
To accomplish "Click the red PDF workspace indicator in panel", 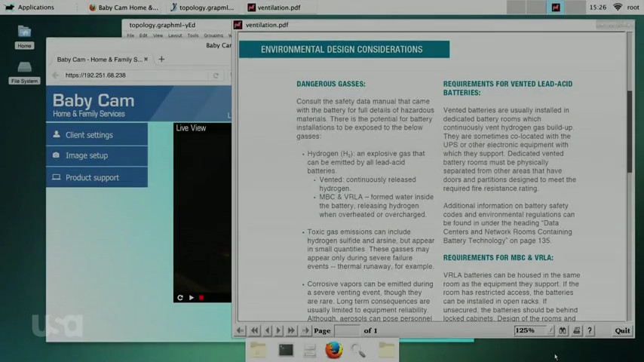I will coord(556,7).
